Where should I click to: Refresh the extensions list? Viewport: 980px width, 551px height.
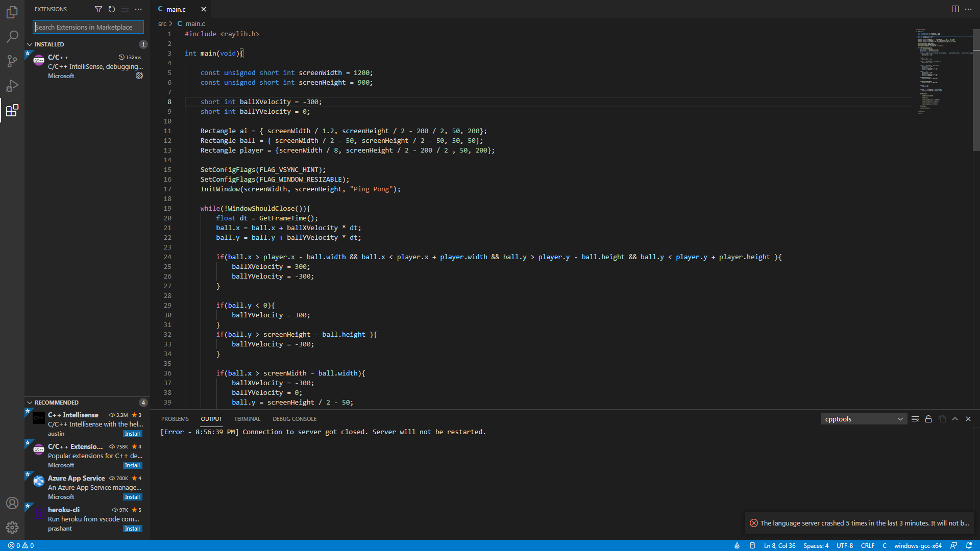[112, 9]
